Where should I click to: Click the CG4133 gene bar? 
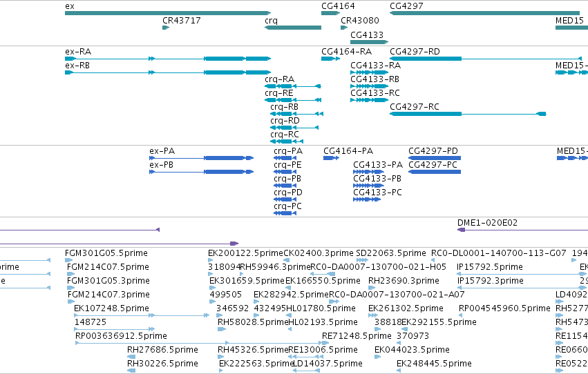point(369,42)
